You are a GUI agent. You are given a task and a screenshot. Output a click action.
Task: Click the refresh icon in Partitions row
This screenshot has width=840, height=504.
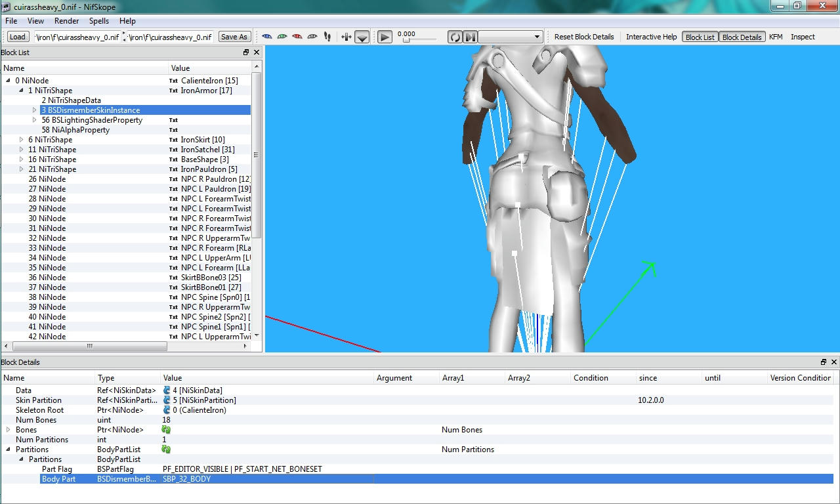(167, 450)
